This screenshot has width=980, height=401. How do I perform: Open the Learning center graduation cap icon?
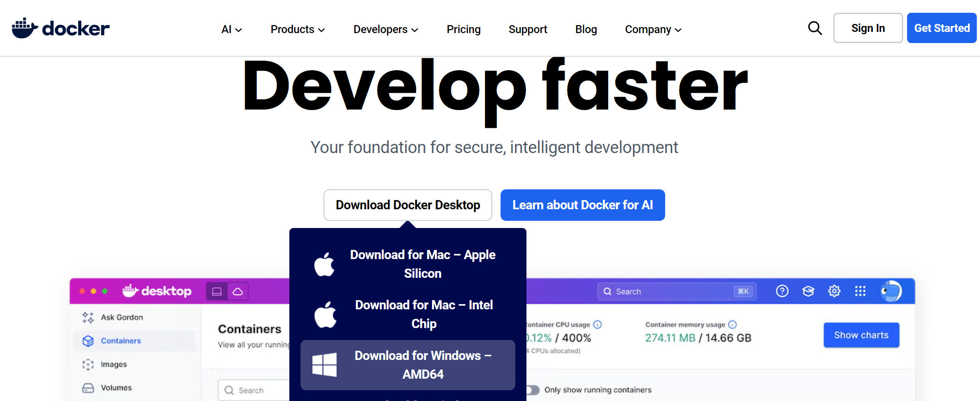point(808,291)
